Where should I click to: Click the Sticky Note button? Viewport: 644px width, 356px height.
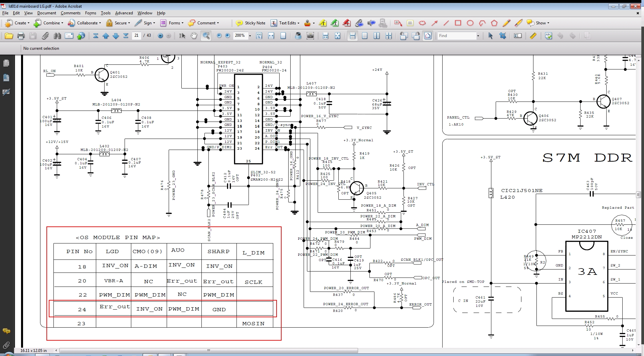[x=251, y=23]
